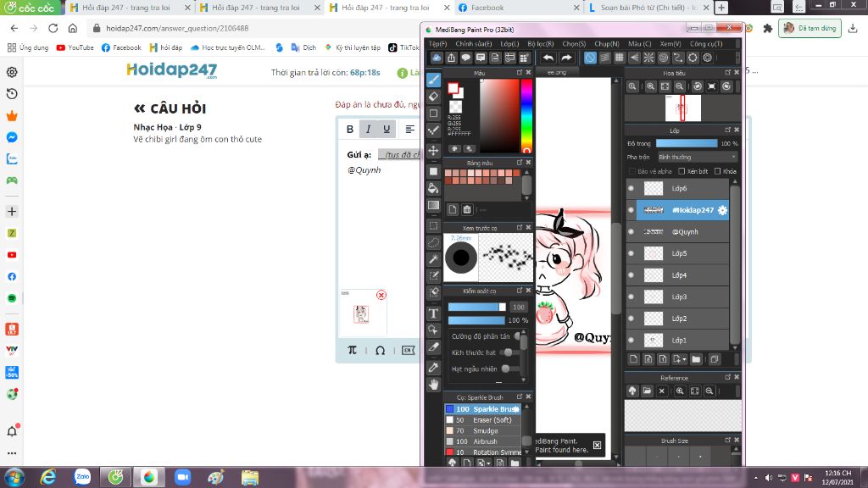Enable the Khóa lock checkbox
This screenshot has height=488, width=868.
click(x=717, y=171)
